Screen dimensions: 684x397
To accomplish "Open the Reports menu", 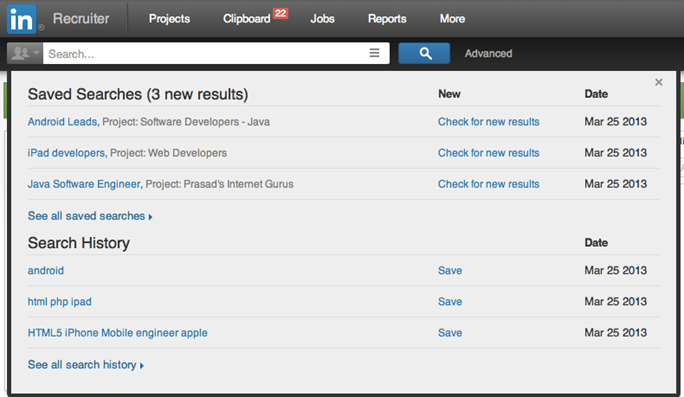I will 387,19.
